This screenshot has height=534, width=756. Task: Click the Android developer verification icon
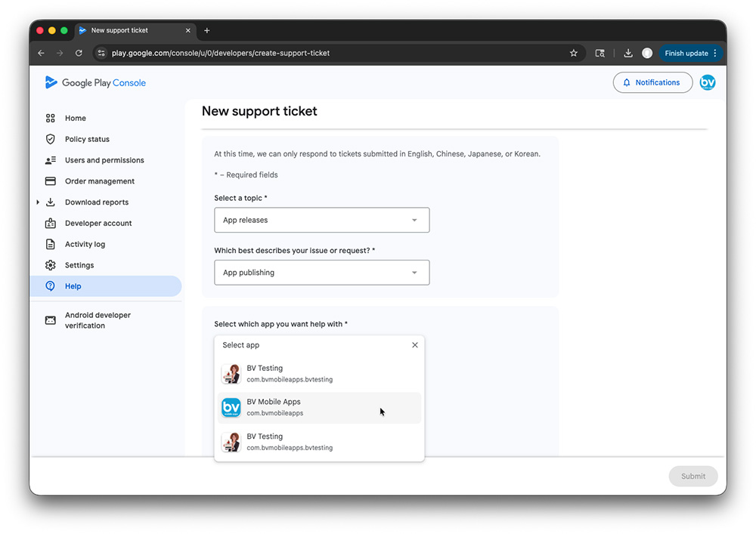pos(50,320)
